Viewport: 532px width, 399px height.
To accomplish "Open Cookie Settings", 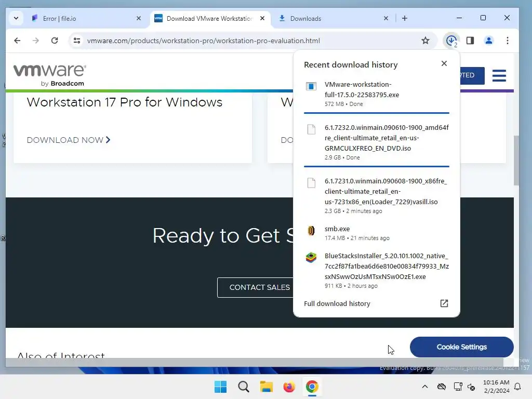I will tap(461, 347).
